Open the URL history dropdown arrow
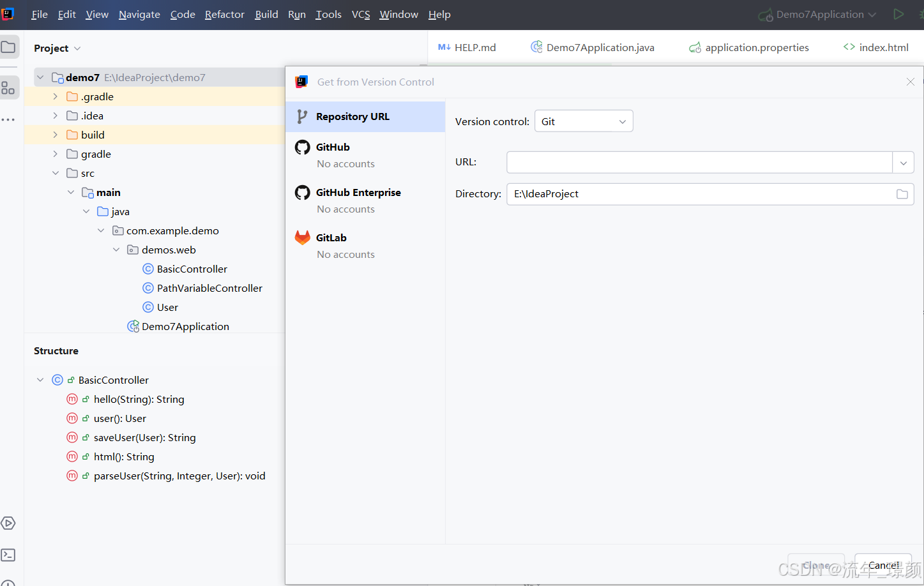Image resolution: width=924 pixels, height=586 pixels. (903, 163)
